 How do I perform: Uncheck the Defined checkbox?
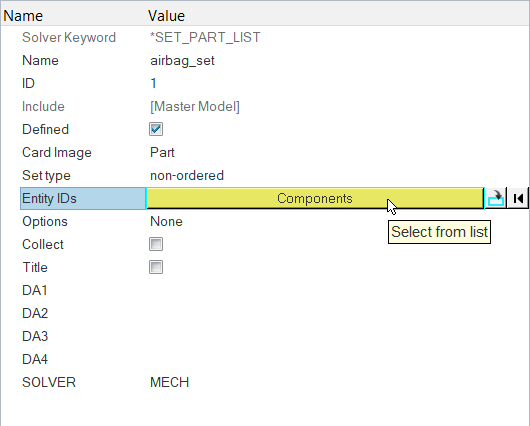coord(156,129)
